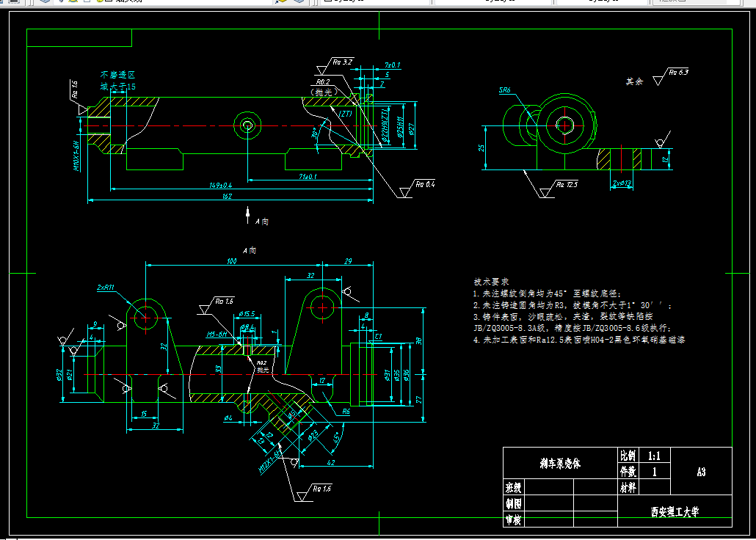
Task: Select the '技术要求' heading text
Action: click(492, 282)
